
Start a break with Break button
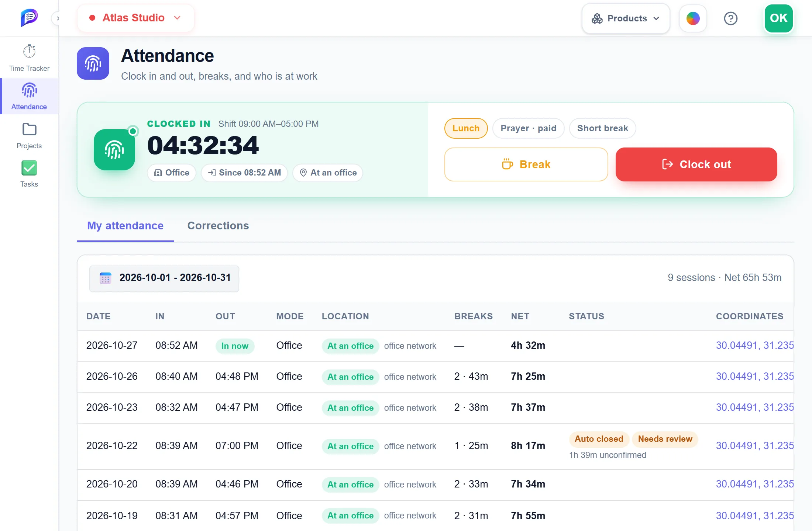click(526, 164)
